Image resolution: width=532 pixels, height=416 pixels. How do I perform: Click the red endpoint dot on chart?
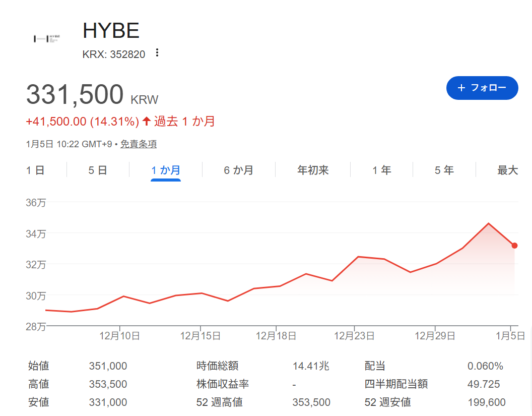514,246
